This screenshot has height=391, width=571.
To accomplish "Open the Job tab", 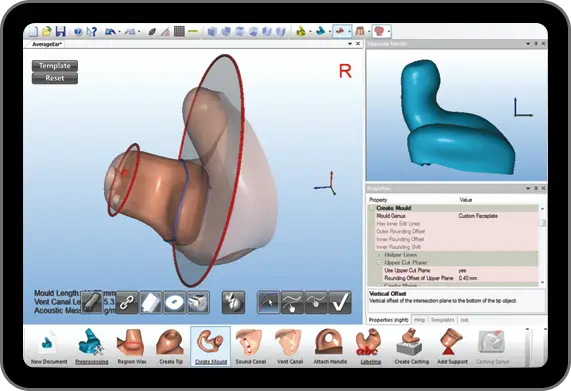I will click(x=464, y=320).
